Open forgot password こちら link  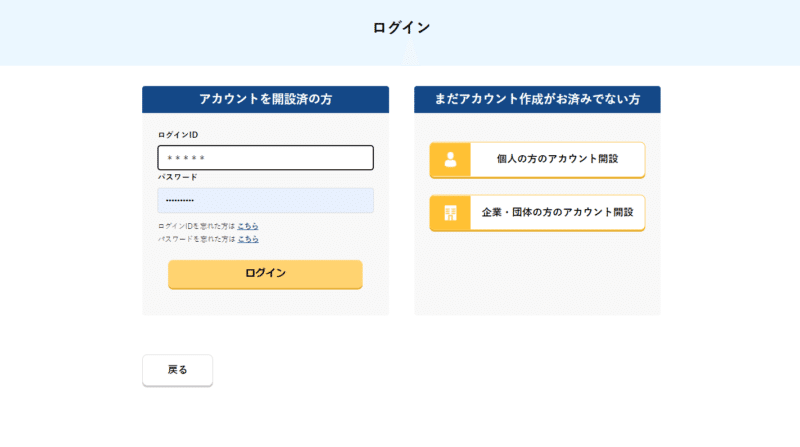click(248, 239)
